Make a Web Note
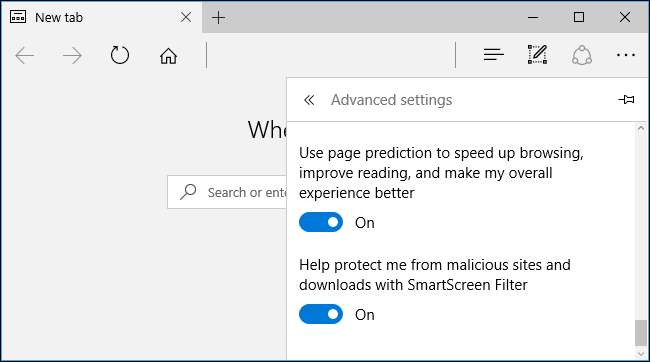650x362 pixels. pos(537,54)
